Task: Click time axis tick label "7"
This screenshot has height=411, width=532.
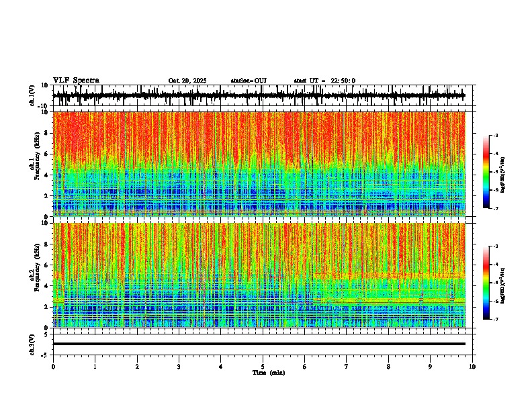Action: click(347, 367)
